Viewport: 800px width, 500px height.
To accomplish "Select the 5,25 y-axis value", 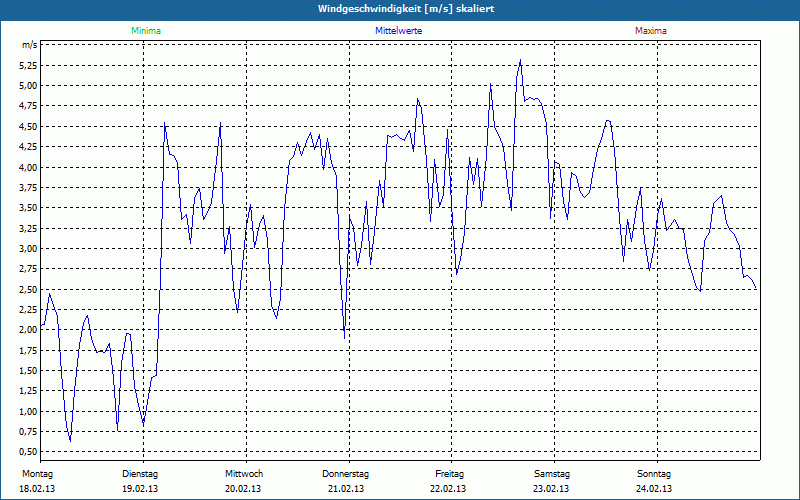I will click(29, 65).
